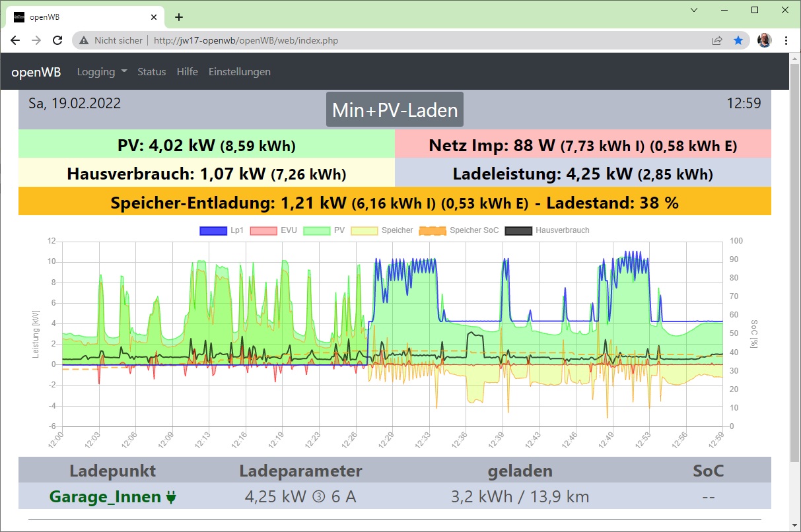
Task: Open the Chrome three-dot menu
Action: tap(786, 40)
